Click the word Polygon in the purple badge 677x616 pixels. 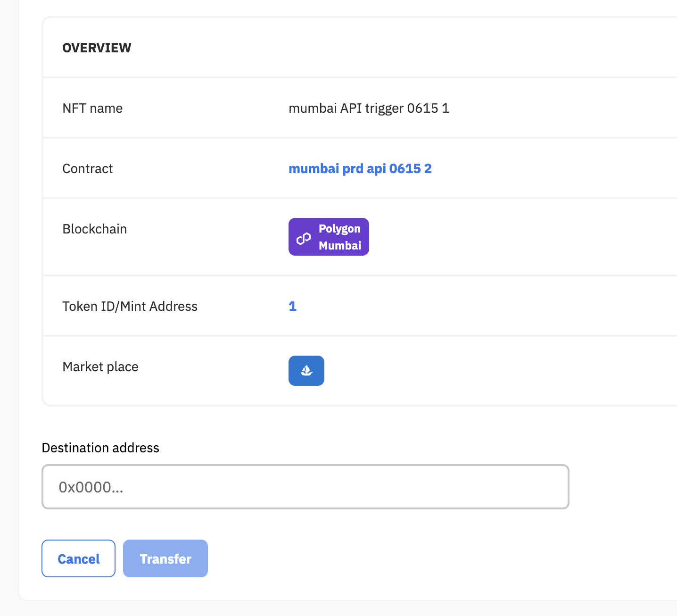(x=339, y=229)
